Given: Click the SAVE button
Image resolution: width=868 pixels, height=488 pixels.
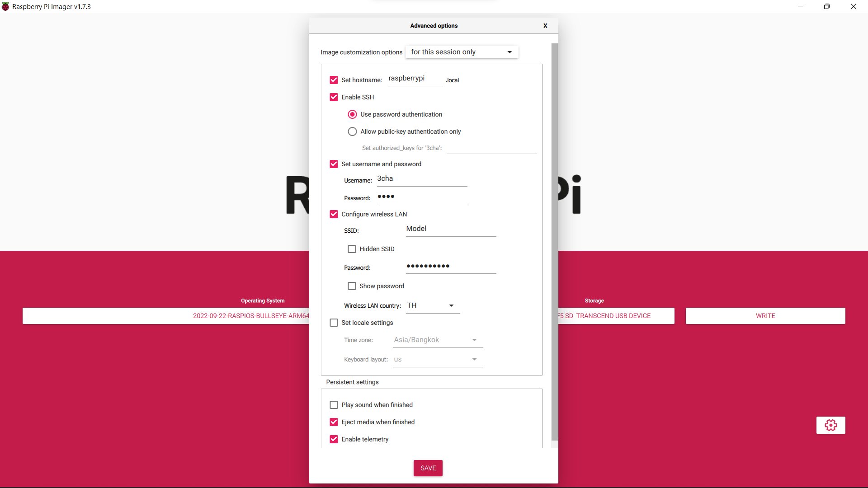Looking at the screenshot, I should (x=428, y=468).
